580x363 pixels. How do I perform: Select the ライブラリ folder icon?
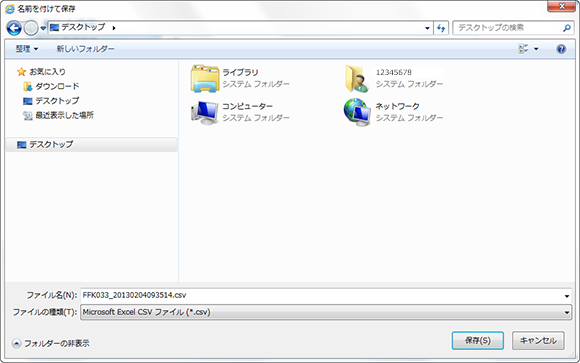(205, 78)
